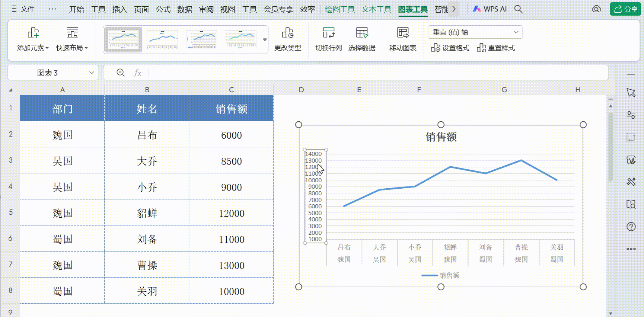644x317 pixels.
Task: Click the sidebar crop frame icon
Action: click(631, 137)
